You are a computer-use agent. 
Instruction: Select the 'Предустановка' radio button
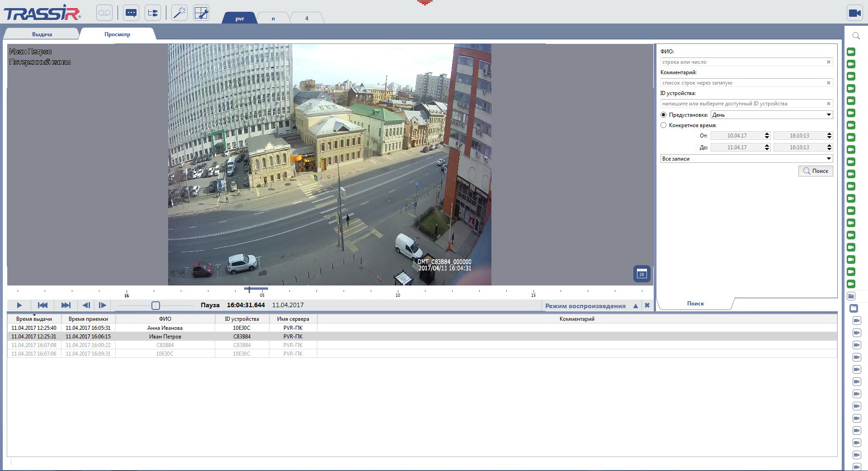pos(663,115)
